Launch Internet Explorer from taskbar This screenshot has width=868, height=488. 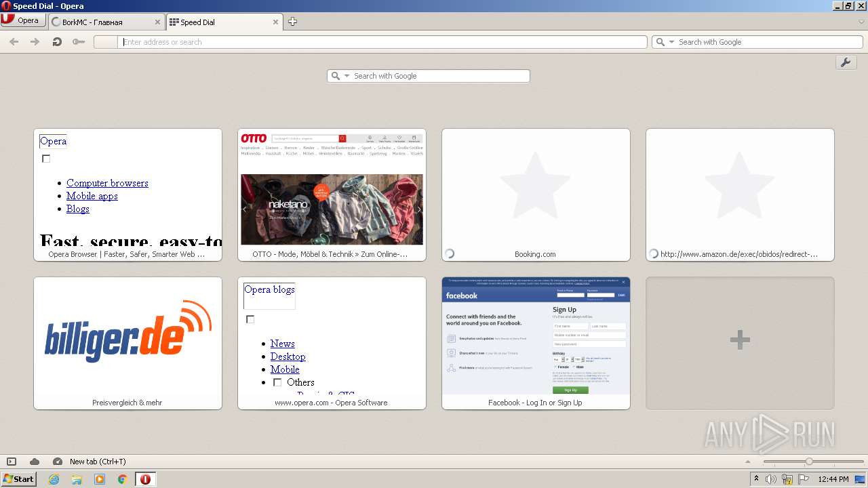tap(54, 479)
